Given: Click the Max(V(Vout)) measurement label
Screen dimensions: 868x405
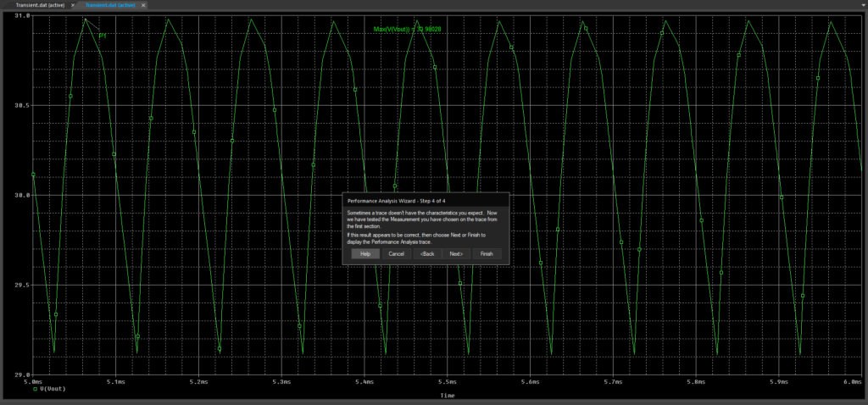Looking at the screenshot, I should tap(407, 29).
